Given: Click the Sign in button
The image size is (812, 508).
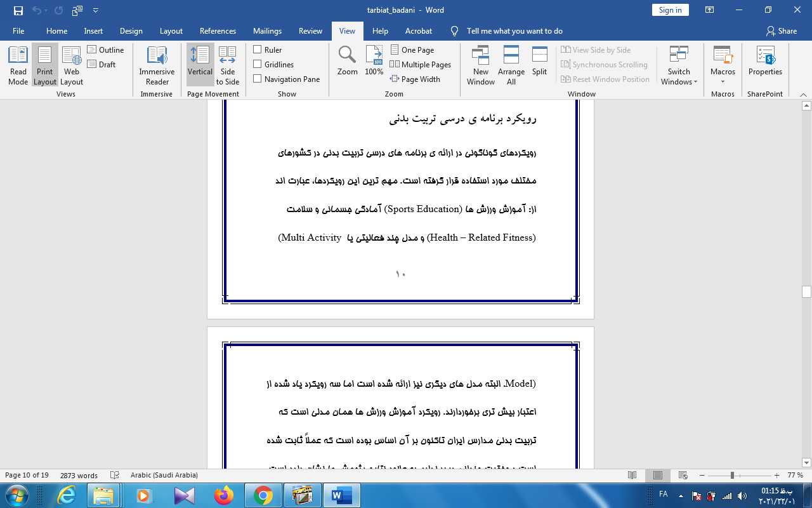Looking at the screenshot, I should 670,10.
